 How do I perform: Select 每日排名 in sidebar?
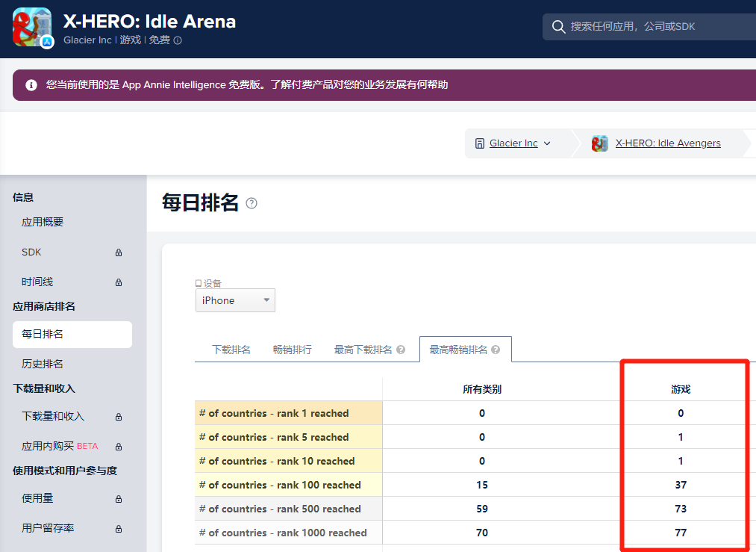(72, 335)
